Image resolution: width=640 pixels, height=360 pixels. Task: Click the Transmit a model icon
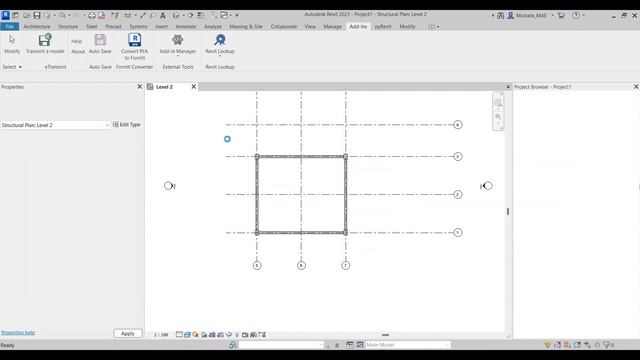point(45,40)
